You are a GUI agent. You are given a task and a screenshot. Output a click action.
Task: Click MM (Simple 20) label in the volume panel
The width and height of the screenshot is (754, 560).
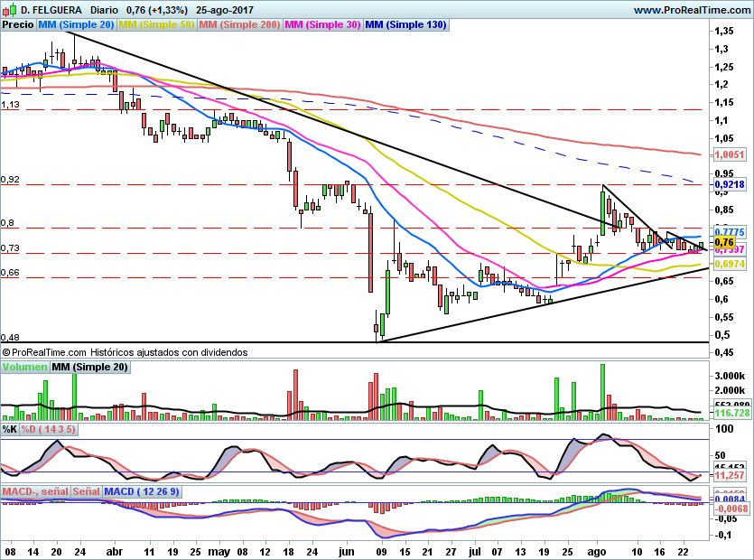89,367
